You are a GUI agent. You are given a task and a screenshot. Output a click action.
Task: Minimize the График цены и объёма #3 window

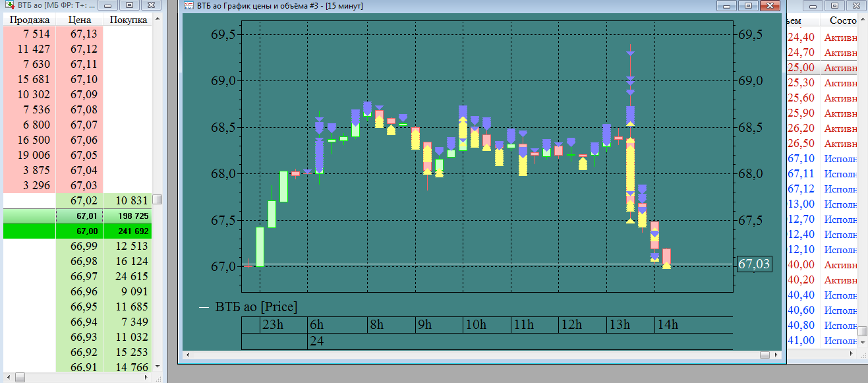[x=728, y=5]
